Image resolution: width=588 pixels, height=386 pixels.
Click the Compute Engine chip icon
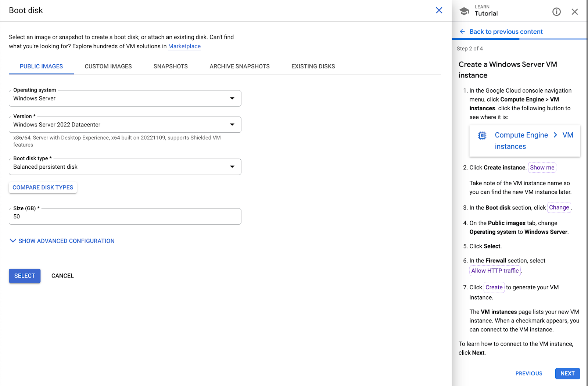(x=482, y=135)
